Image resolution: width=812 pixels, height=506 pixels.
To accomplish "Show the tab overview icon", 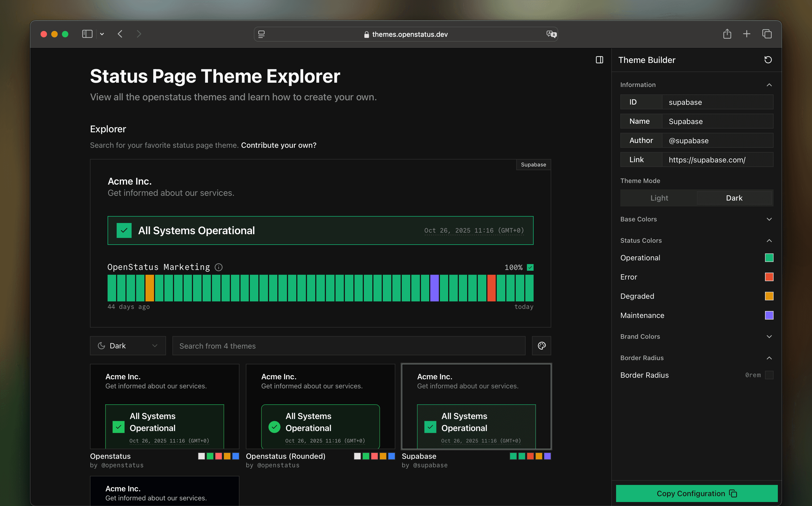I will [767, 34].
